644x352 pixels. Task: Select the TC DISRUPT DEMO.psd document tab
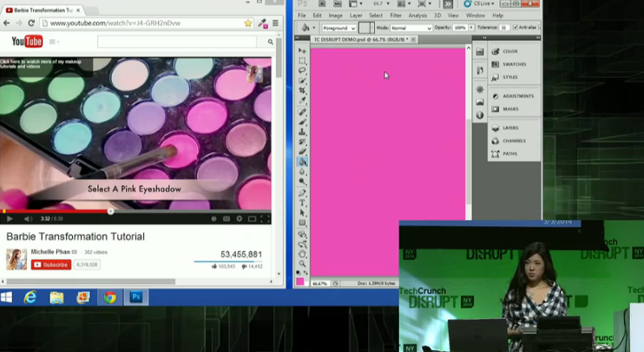(365, 39)
